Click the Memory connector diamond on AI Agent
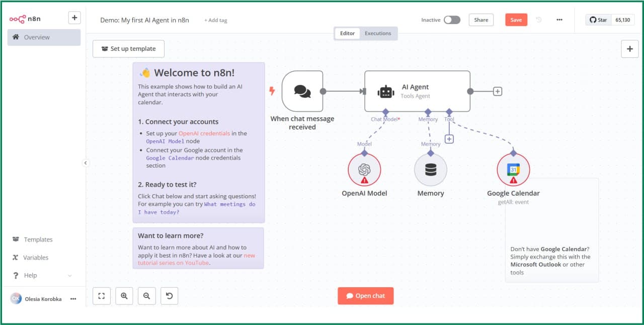 [428, 112]
